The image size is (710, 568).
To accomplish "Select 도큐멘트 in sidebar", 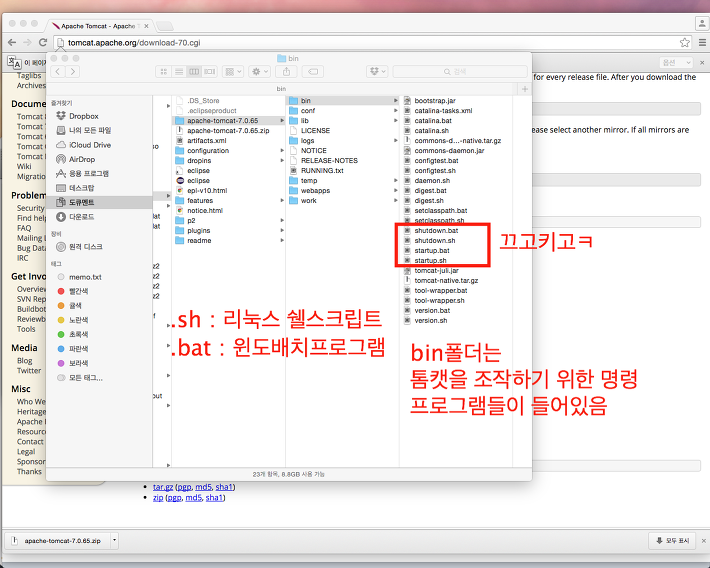I will (x=100, y=202).
